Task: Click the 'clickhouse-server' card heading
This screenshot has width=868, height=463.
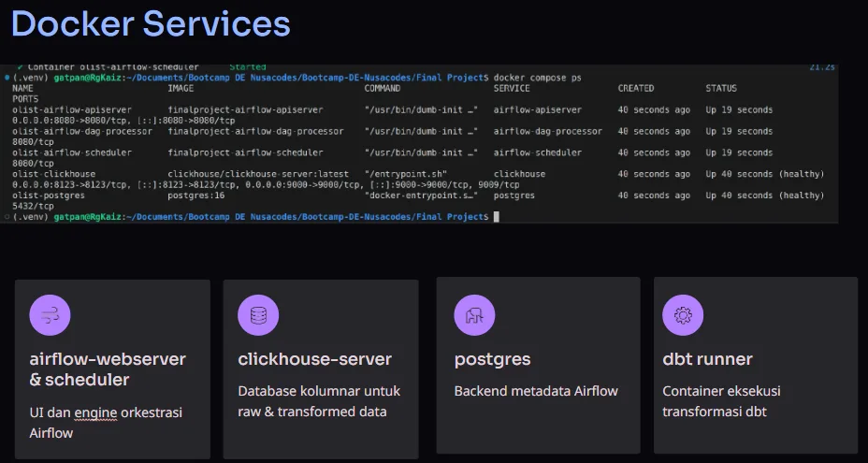Action: click(314, 359)
